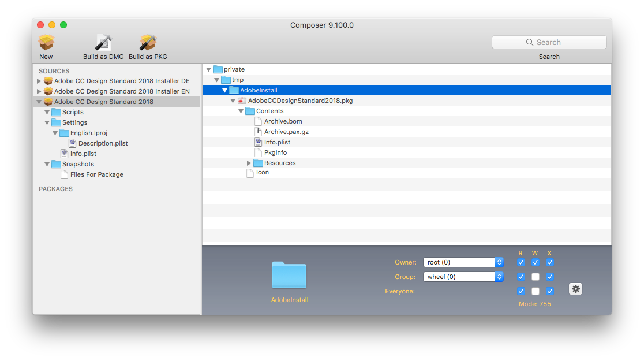Screen dimensions: 644x361
Task: Open the Group wheel (0) dropdown
Action: point(463,277)
